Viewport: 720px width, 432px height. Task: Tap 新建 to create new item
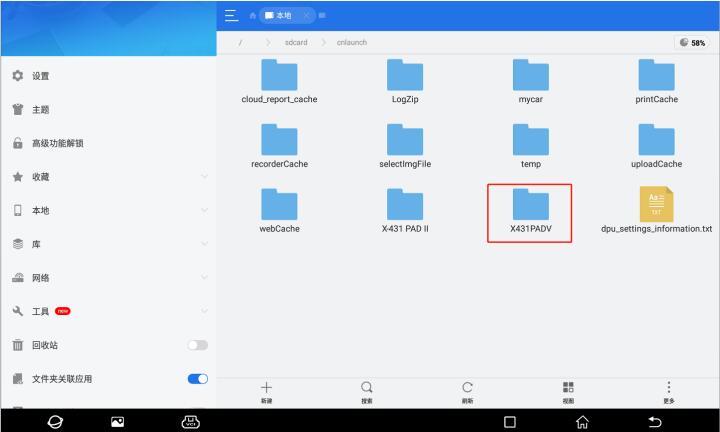point(266,393)
